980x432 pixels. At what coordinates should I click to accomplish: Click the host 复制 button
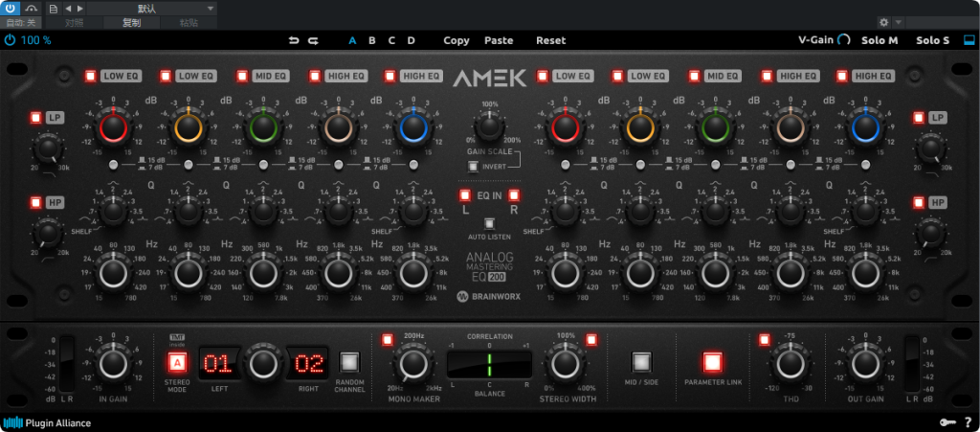pos(132,23)
